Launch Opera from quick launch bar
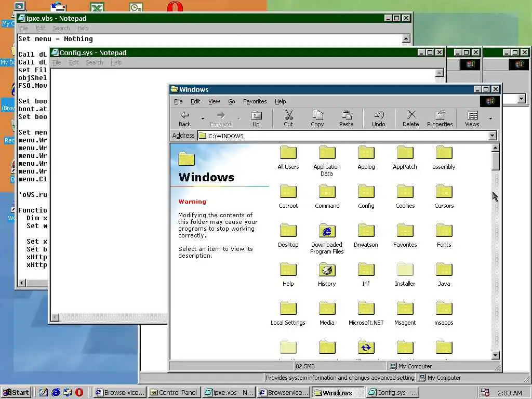This screenshot has width=532, height=399. pos(79,393)
